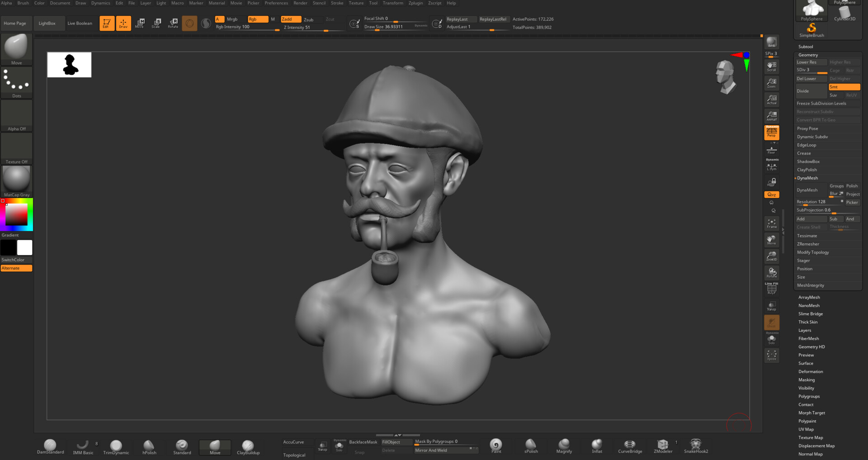The height and width of the screenshot is (460, 868).
Task: Activate the Inflat brush
Action: 596,446
